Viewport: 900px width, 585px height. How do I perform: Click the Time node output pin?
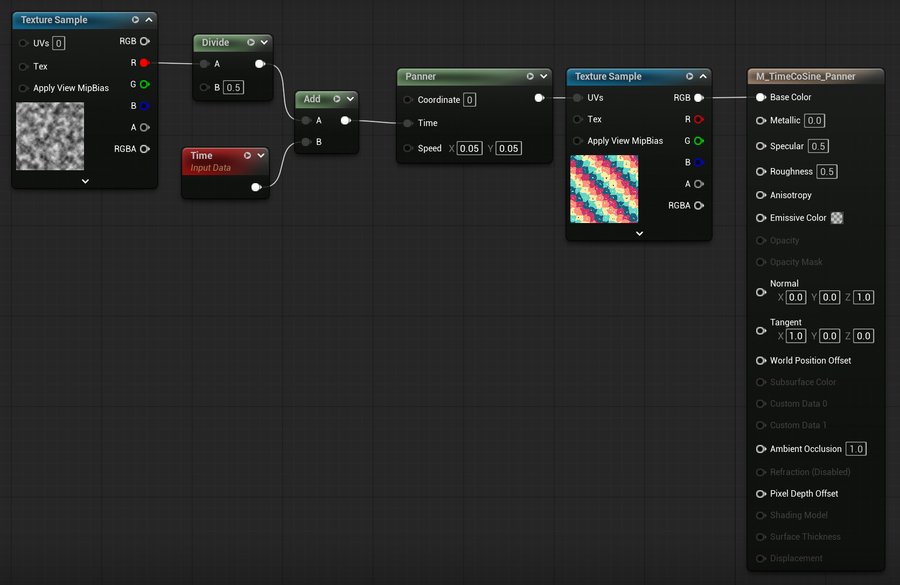tap(257, 187)
